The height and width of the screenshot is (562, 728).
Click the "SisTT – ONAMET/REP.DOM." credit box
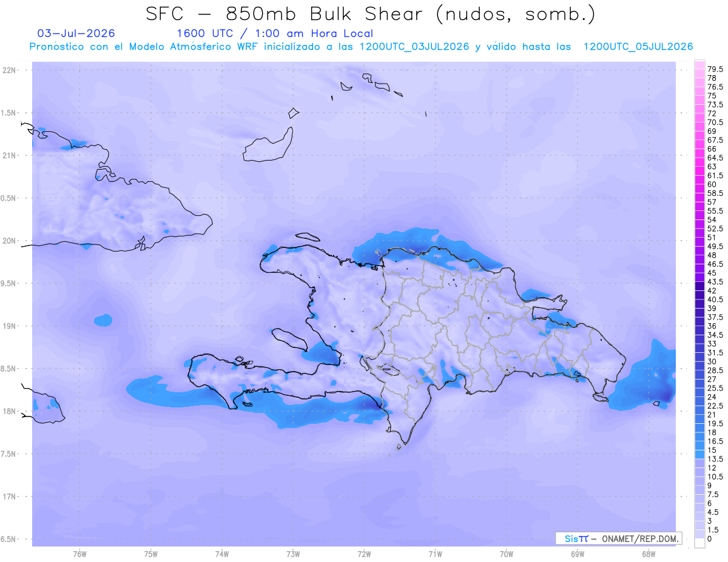coord(619,538)
